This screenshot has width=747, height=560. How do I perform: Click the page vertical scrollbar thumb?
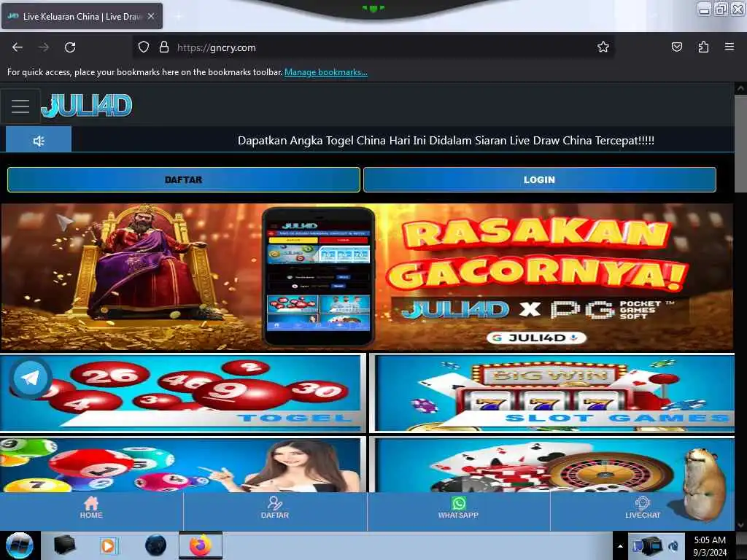pyautogui.click(x=740, y=143)
